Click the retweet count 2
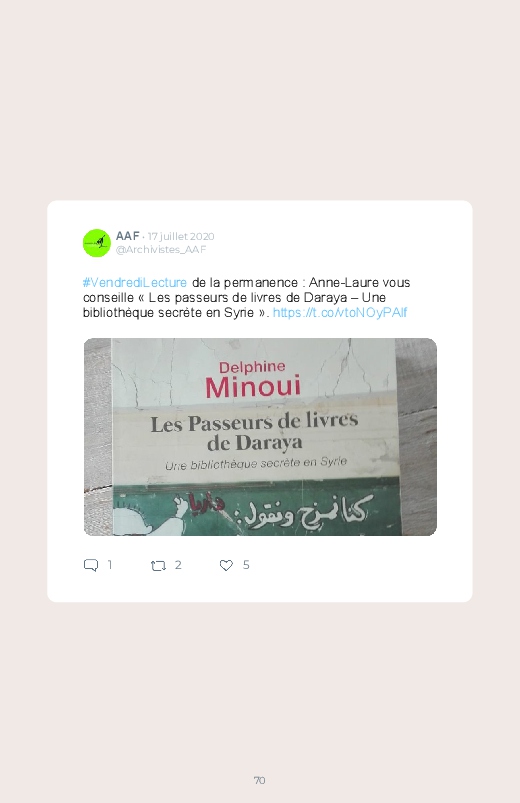This screenshot has width=520, height=803. (x=178, y=565)
